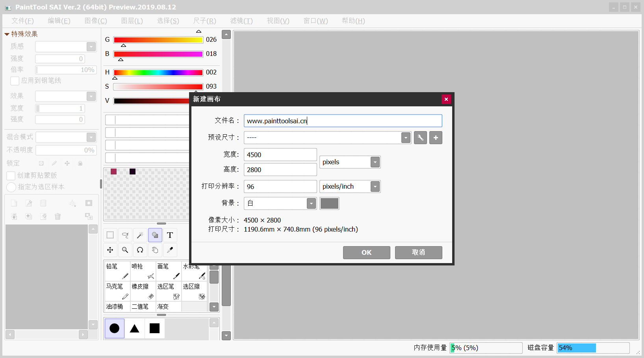The image size is (644, 358).
Task: Cancel dialog with 取消
Action: click(x=419, y=253)
